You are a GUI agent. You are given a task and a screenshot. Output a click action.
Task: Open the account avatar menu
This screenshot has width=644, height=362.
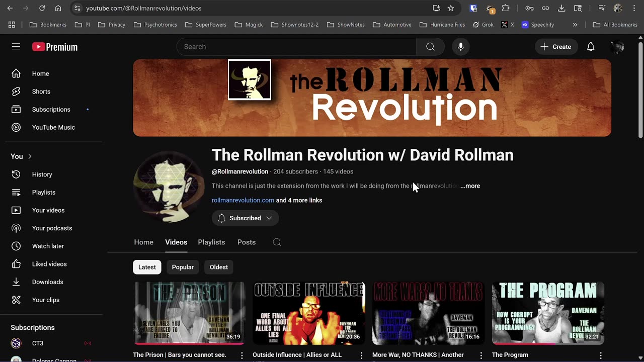pos(617,47)
